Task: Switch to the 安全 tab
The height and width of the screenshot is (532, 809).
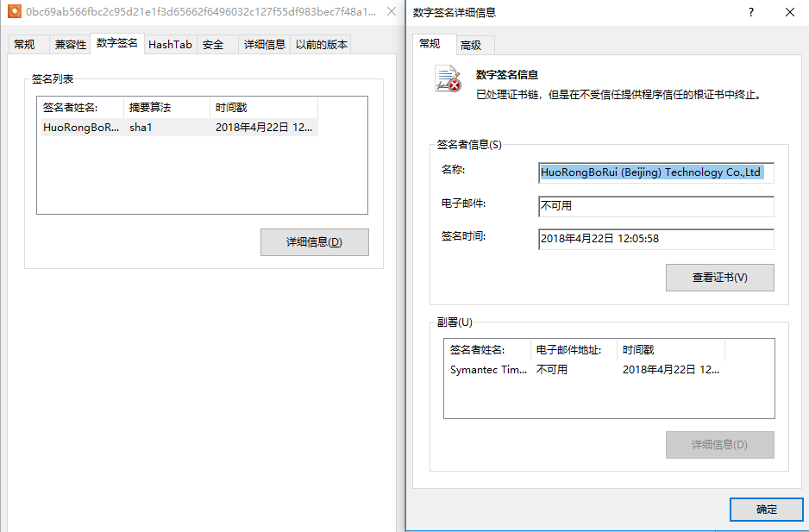Action: (213, 45)
